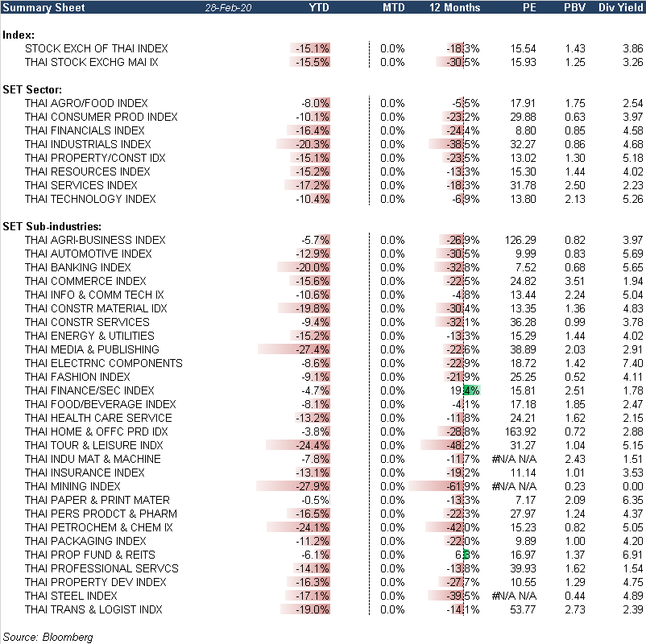Select the PE column header
Image resolution: width=646 pixels, height=644 pixels.
(529, 7)
